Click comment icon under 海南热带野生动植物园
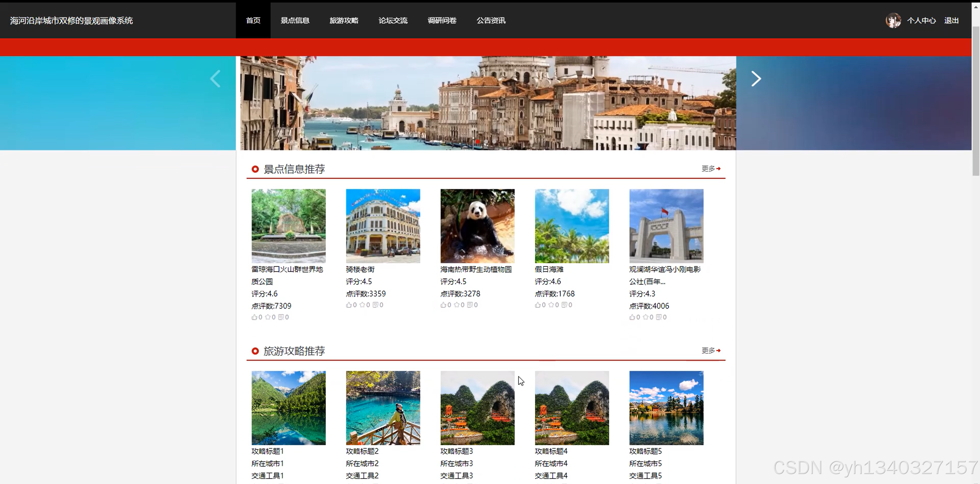980x484 pixels. tap(470, 305)
